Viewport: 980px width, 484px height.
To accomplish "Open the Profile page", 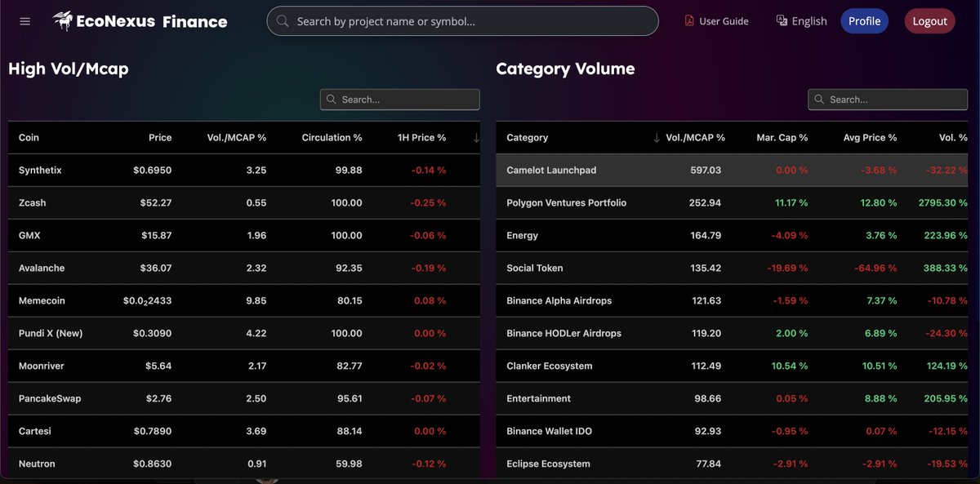I will coord(864,20).
